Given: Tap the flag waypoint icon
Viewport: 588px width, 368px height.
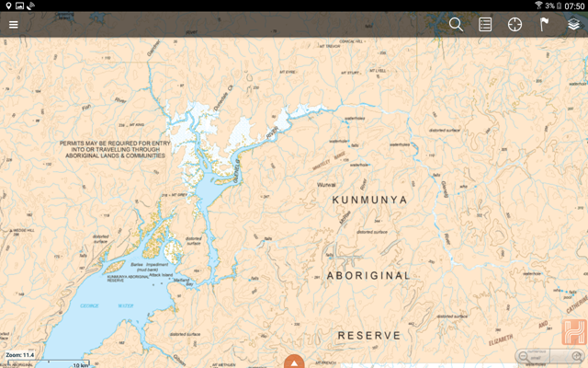Looking at the screenshot, I should pyautogui.click(x=544, y=25).
